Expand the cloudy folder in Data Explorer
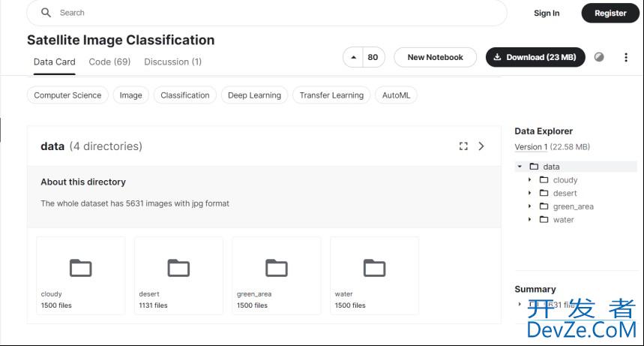The image size is (644, 346). (x=530, y=180)
